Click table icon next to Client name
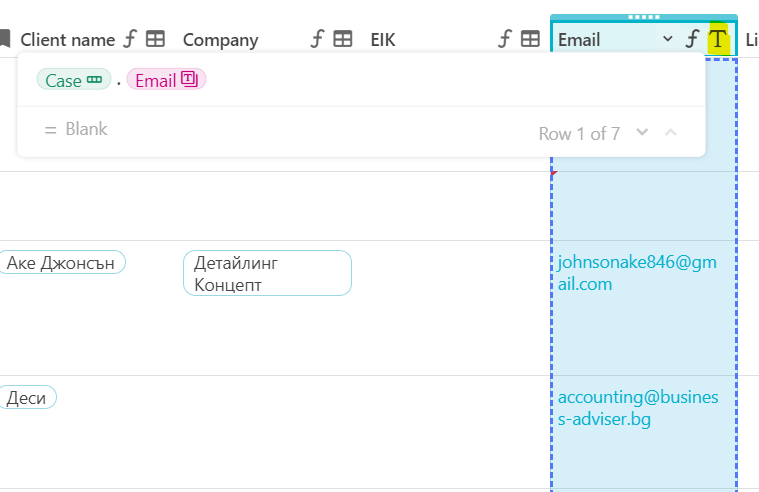The image size is (759, 492). tap(155, 39)
